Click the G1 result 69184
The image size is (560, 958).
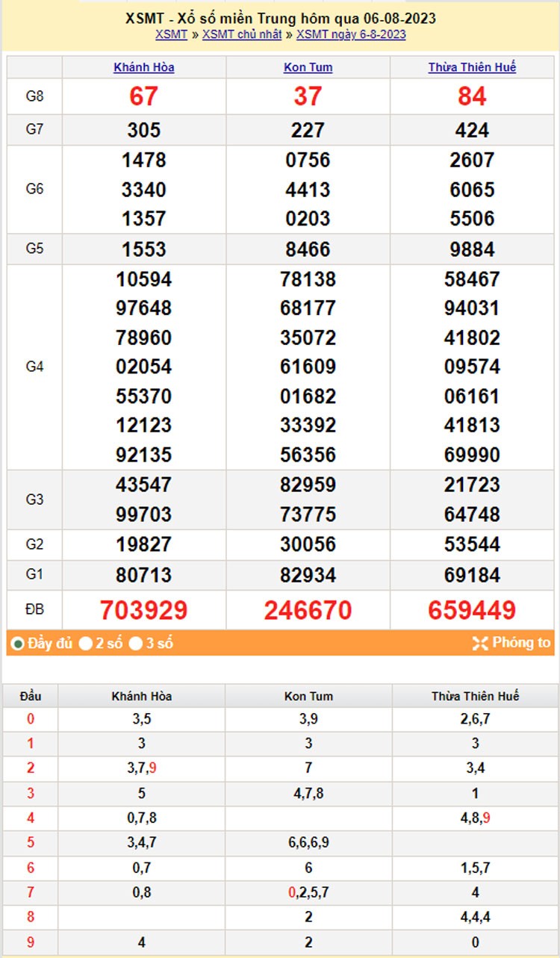[472, 575]
